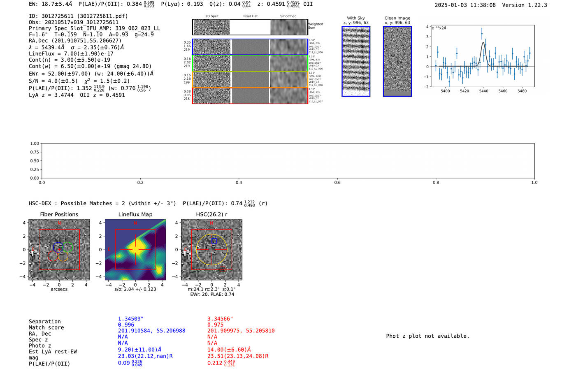Screen dimensions: 576x392
Task: Click the 'Weighted Sum' label
Action: tap(316, 26)
